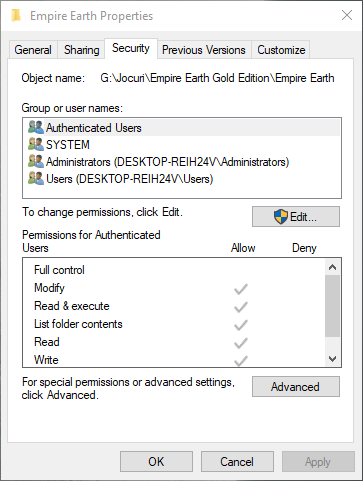
Task: Click the Read & execute Allow checkmark
Action: [241, 307]
